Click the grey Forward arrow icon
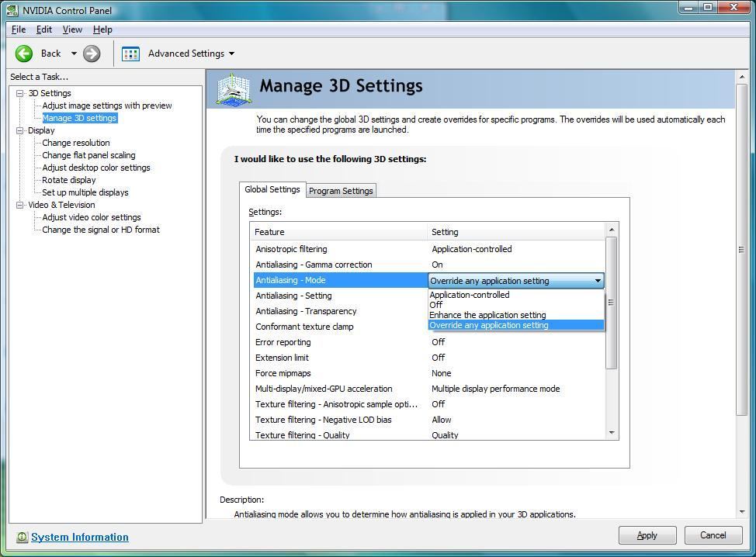The width and height of the screenshot is (756, 557). click(x=92, y=54)
